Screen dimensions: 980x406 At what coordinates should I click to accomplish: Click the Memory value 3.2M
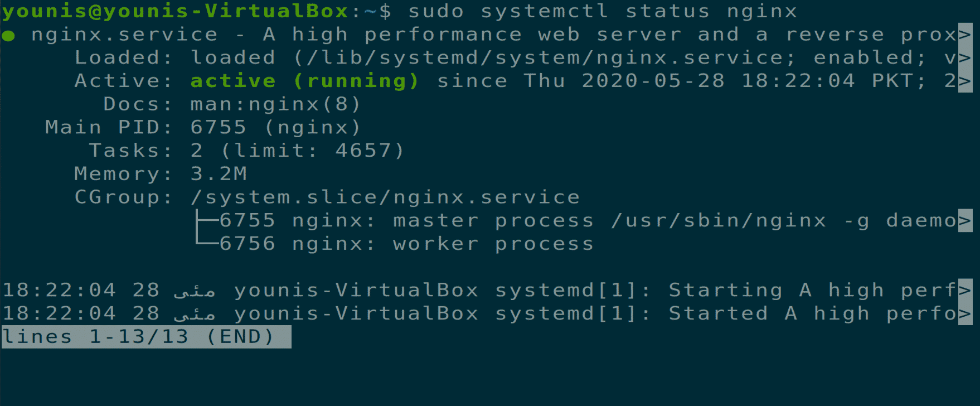[219, 174]
